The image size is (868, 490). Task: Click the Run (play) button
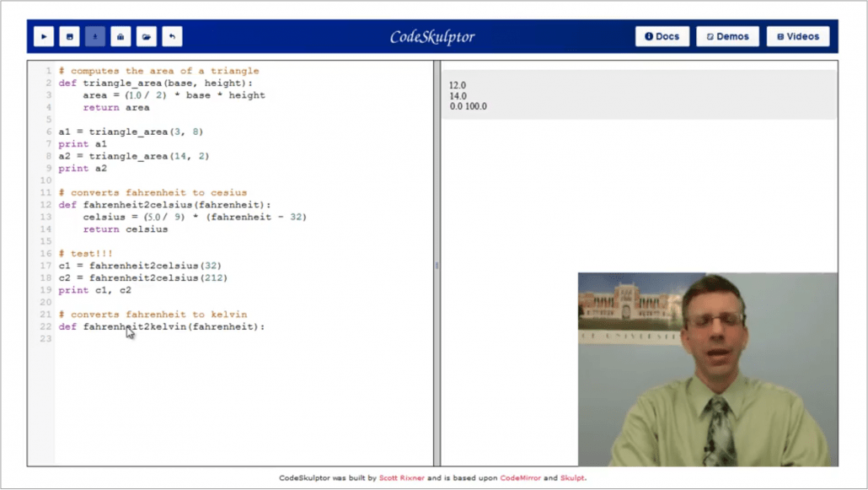pyautogui.click(x=44, y=37)
